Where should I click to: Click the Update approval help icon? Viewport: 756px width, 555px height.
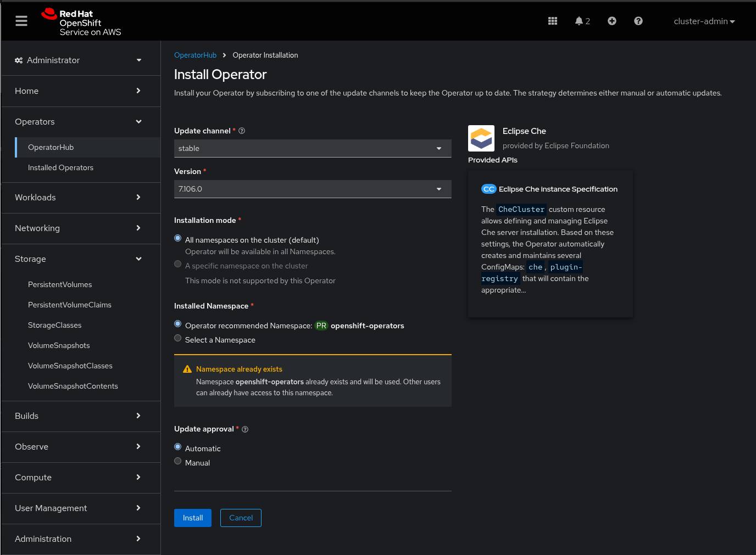tap(245, 429)
